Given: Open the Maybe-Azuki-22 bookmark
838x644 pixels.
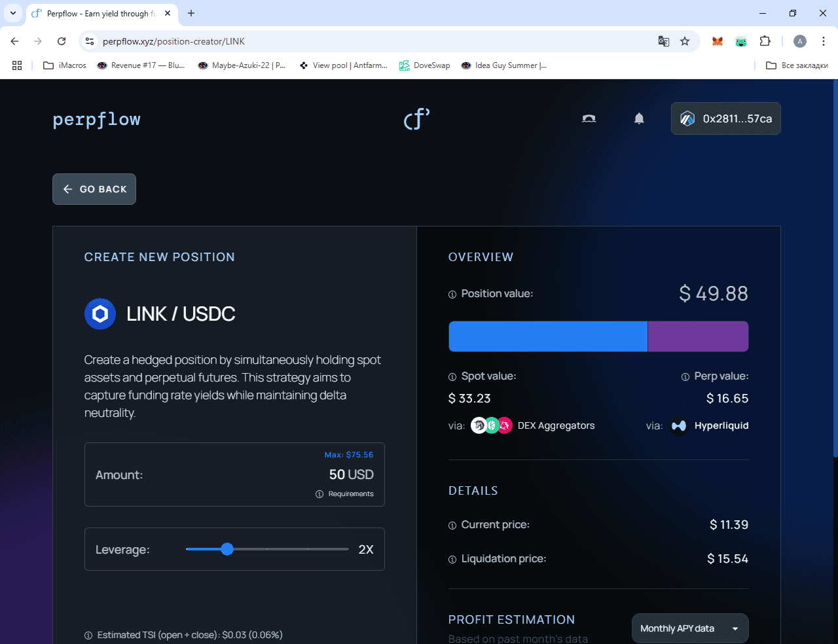Looking at the screenshot, I should [242, 65].
